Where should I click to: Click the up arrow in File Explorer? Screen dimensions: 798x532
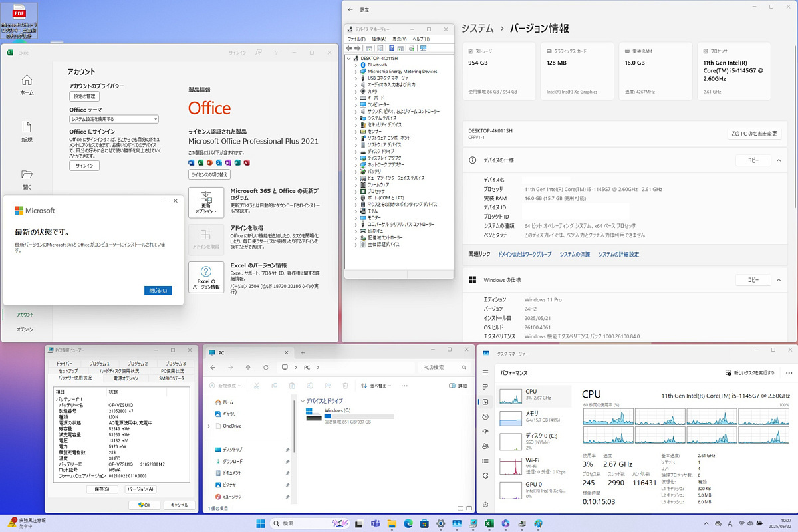[x=248, y=367]
